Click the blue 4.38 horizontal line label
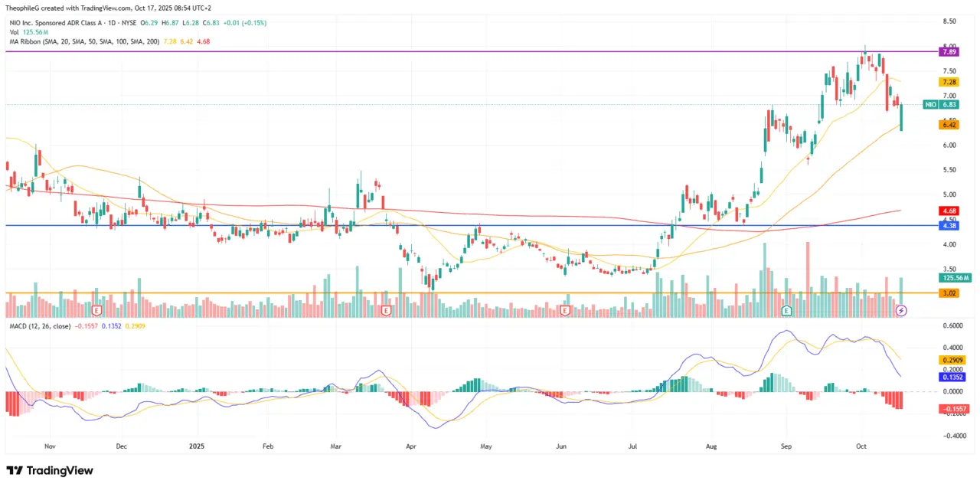Screen dimensions: 980x487 [949, 226]
